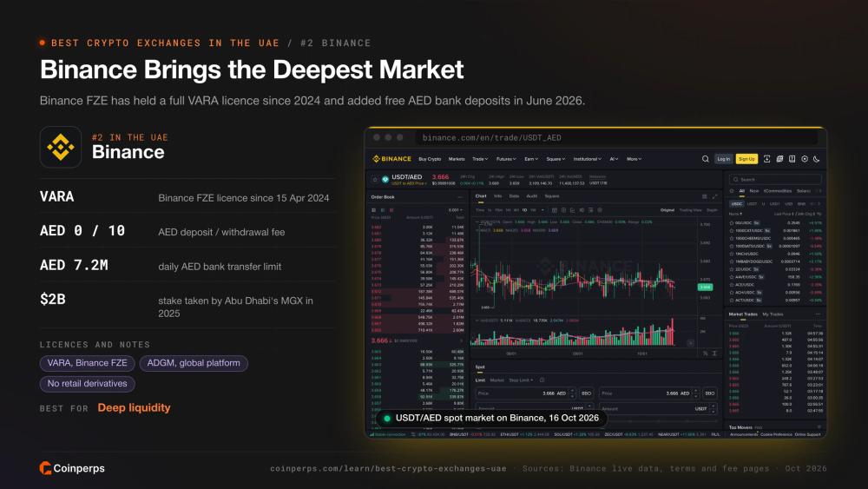This screenshot has width=868, height=489.
Task: Click the Binance logo in the nav bar
Action: coord(392,159)
